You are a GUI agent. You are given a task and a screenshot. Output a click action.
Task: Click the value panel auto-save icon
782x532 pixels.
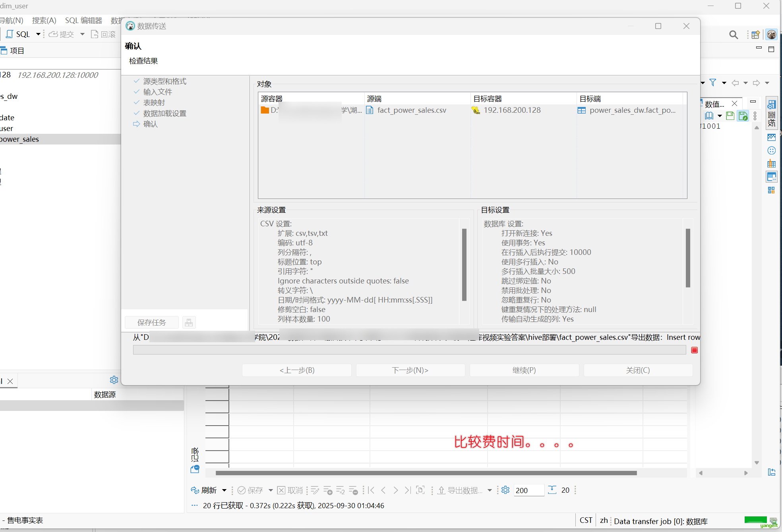743,116
